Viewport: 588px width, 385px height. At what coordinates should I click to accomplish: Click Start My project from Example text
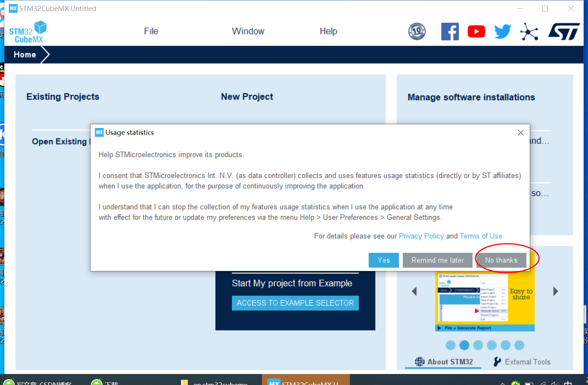[x=292, y=283]
